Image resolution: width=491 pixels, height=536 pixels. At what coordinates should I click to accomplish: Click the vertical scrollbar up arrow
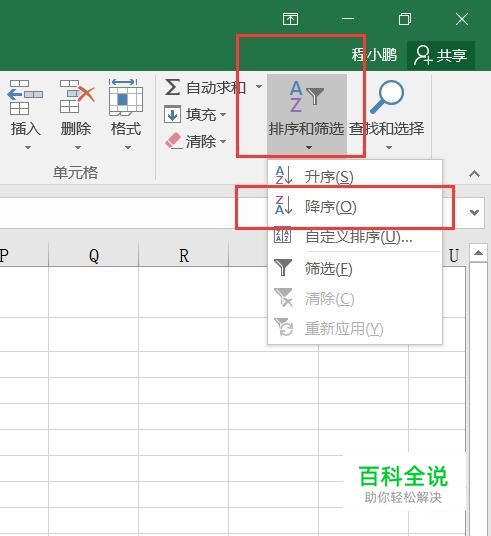478,253
